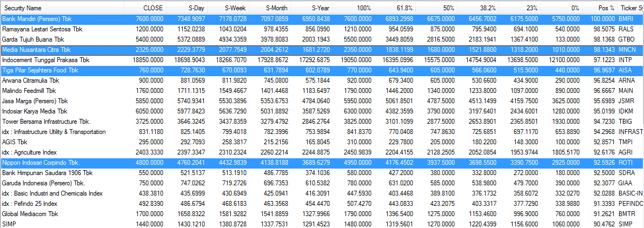This screenshot has width=644, height=228.
Task: Select idx : Pefindo 25 Index row
Action: pos(322,203)
